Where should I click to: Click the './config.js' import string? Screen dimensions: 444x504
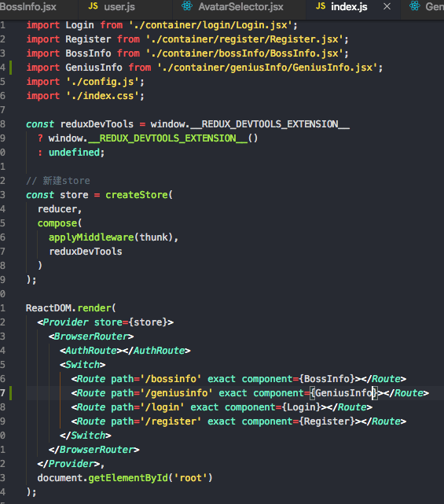coord(102,82)
